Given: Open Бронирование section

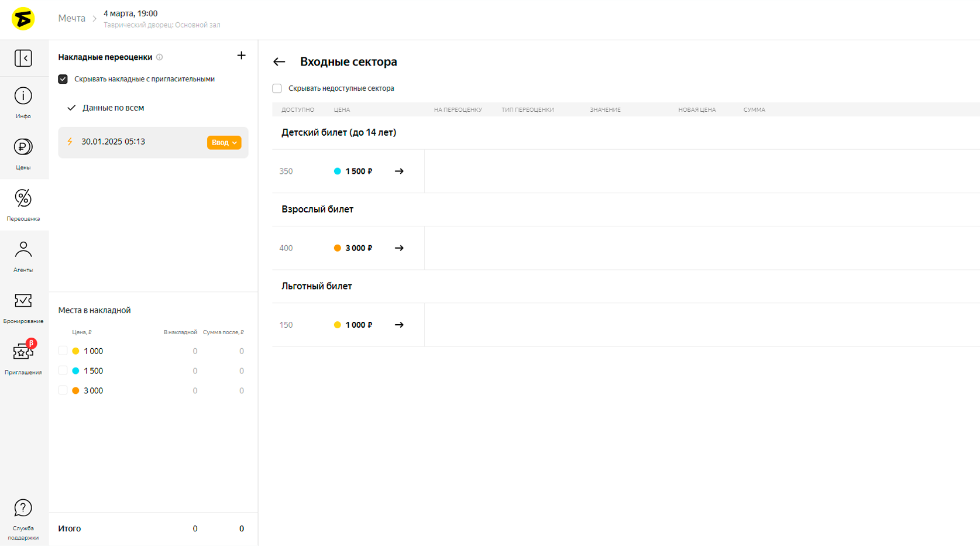Looking at the screenshot, I should coord(23,307).
